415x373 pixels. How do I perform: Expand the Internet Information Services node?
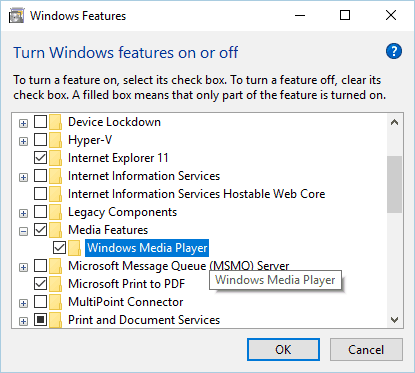point(23,177)
